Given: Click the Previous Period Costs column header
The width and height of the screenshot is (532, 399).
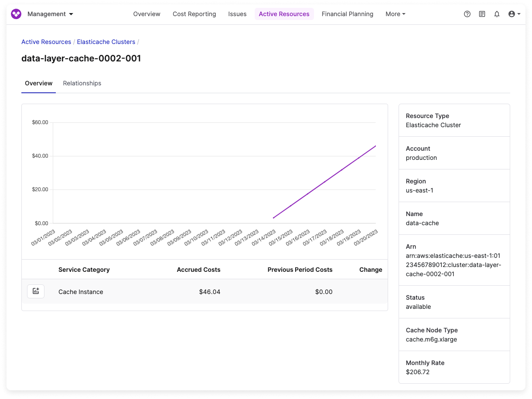Looking at the screenshot, I should click(300, 270).
